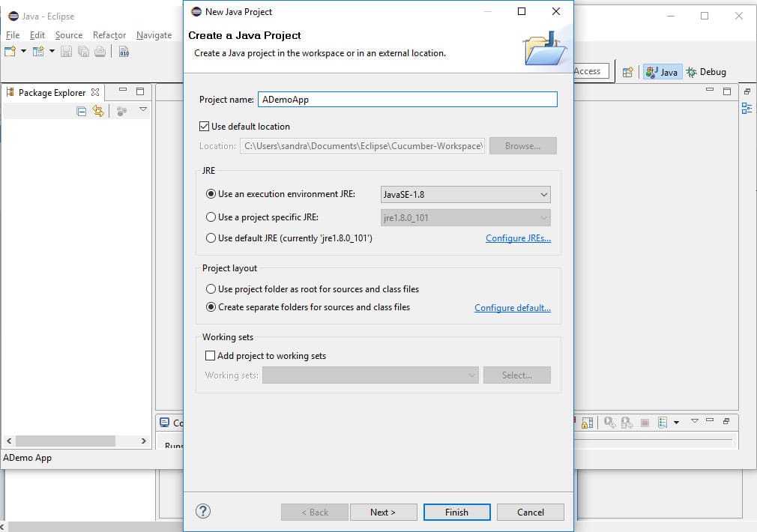Open the Configure default link
Screen dimensions: 757x532
pos(512,308)
